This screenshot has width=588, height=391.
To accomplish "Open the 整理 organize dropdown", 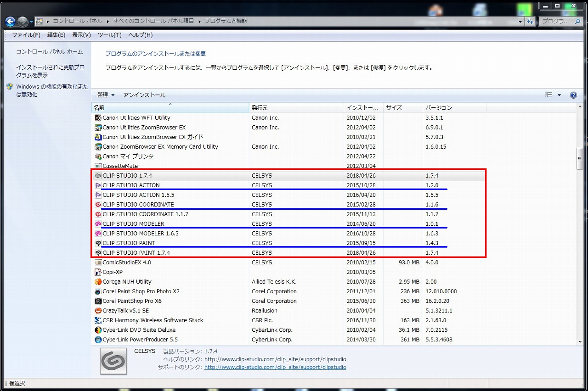I will 106,95.
